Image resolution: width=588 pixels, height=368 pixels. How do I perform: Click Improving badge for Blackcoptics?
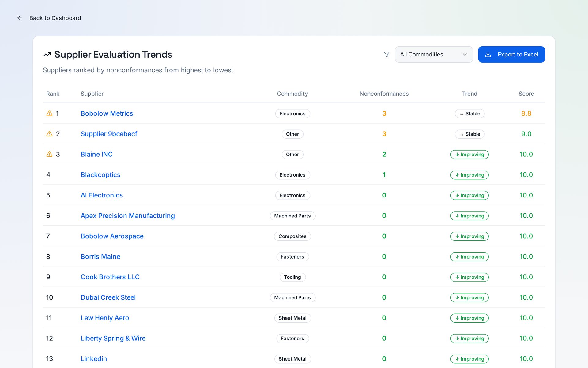tap(469, 175)
